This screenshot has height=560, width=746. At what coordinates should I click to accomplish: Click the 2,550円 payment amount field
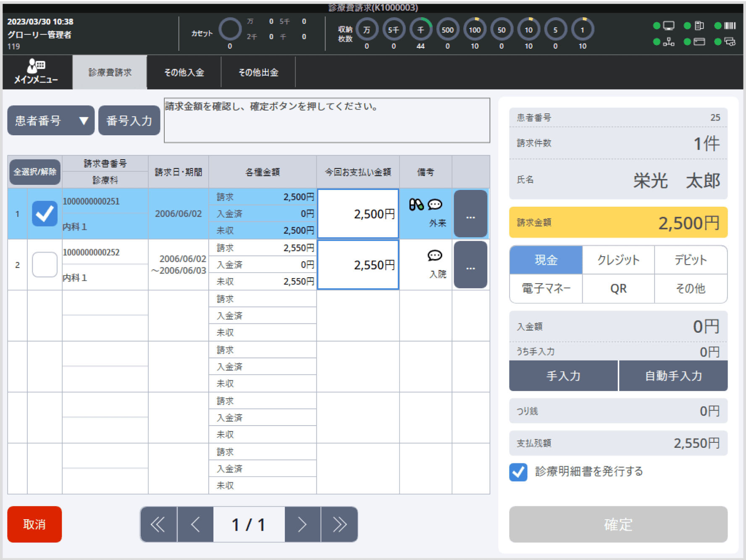[x=358, y=265]
